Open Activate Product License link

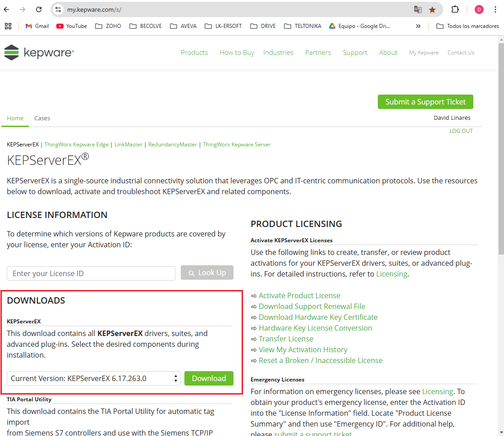pyautogui.click(x=299, y=295)
